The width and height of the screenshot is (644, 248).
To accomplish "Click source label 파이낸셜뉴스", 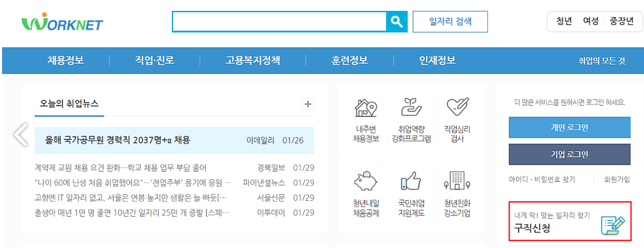I will click(x=264, y=183).
